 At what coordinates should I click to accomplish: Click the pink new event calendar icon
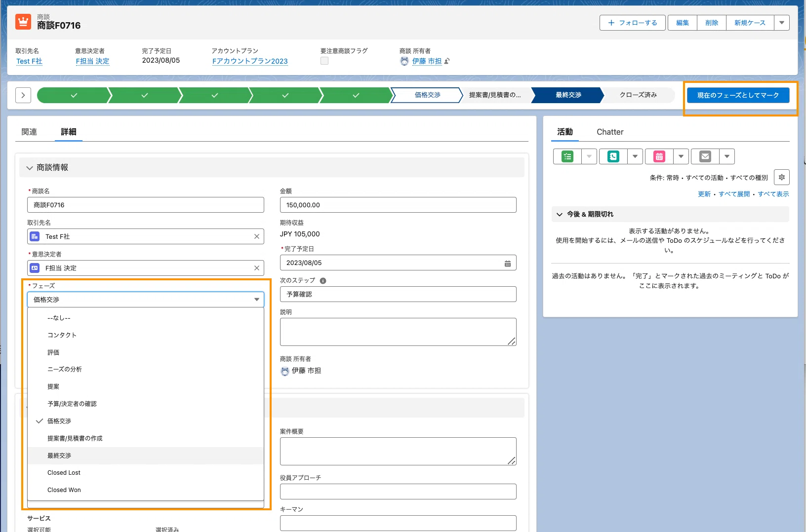point(659,156)
